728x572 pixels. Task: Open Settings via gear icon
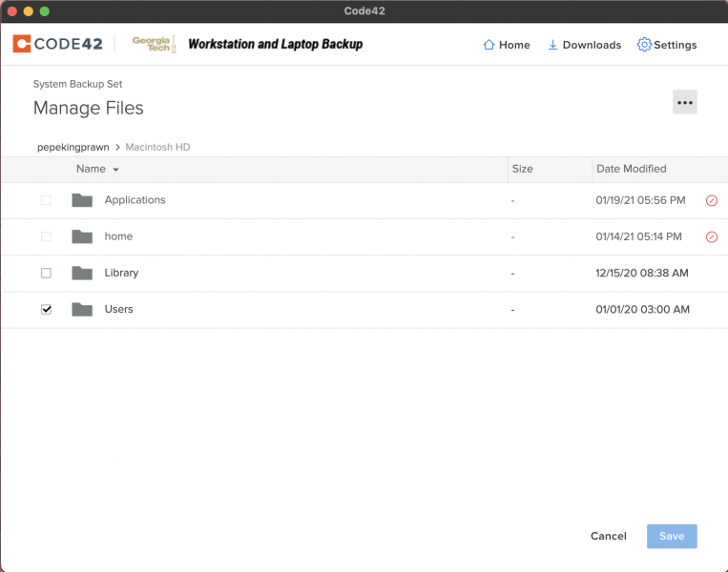click(x=644, y=45)
